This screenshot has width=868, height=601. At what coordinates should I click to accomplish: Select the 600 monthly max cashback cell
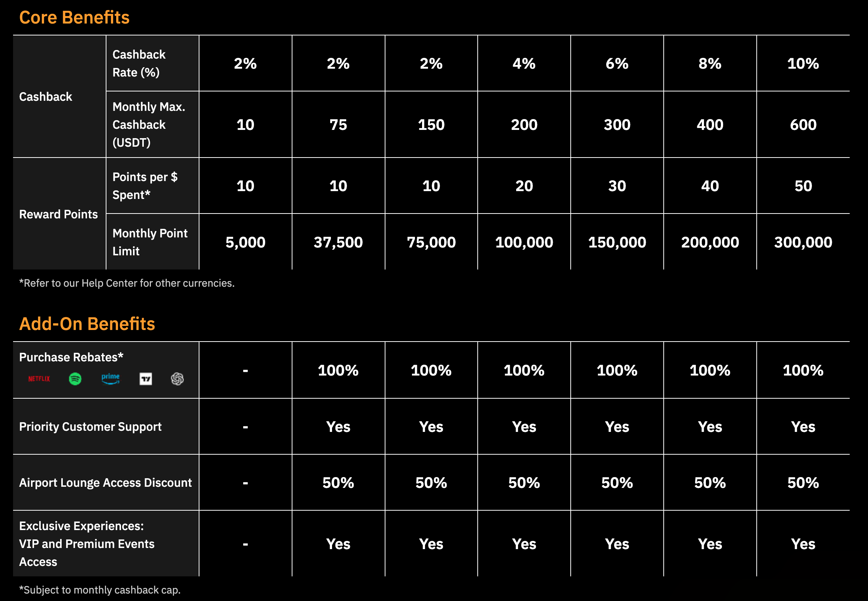(x=803, y=125)
